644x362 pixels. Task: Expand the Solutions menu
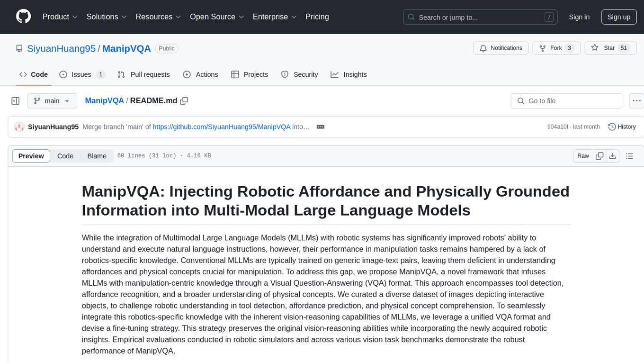[107, 17]
